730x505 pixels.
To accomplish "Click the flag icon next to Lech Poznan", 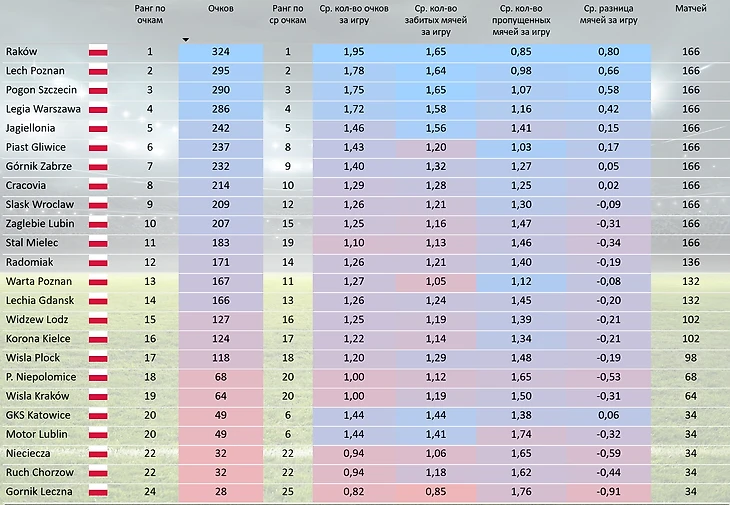I will coord(99,71).
